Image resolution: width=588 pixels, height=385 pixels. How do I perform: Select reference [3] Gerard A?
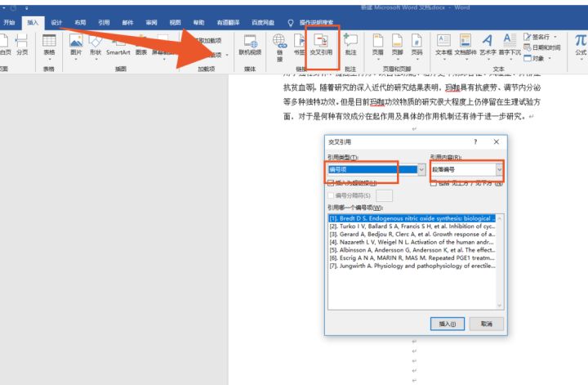click(412, 234)
